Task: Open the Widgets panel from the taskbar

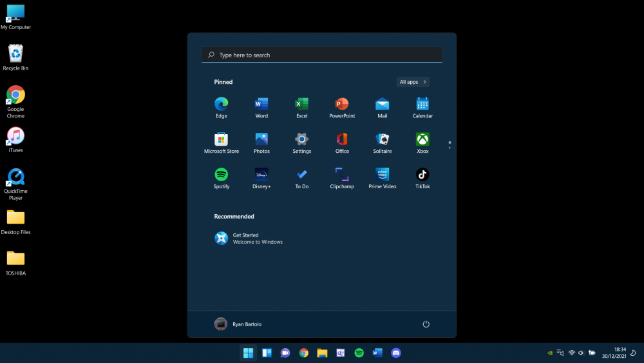Action: [267, 353]
